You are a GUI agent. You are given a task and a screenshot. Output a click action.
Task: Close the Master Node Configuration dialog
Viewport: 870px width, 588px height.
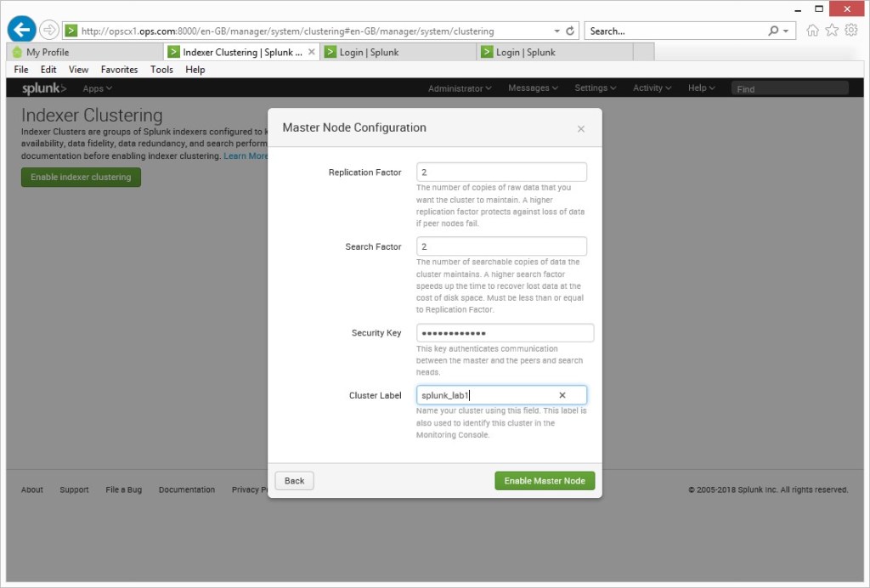pyautogui.click(x=580, y=128)
